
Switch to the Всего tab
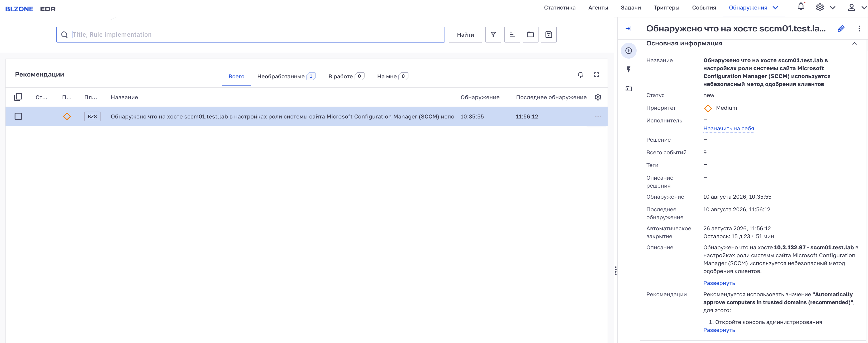[236, 77]
